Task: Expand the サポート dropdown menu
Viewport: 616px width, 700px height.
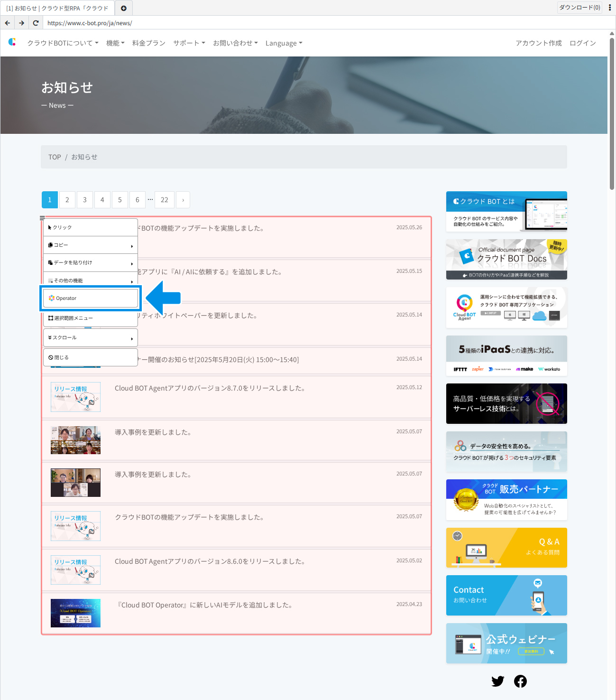Action: 189,43
